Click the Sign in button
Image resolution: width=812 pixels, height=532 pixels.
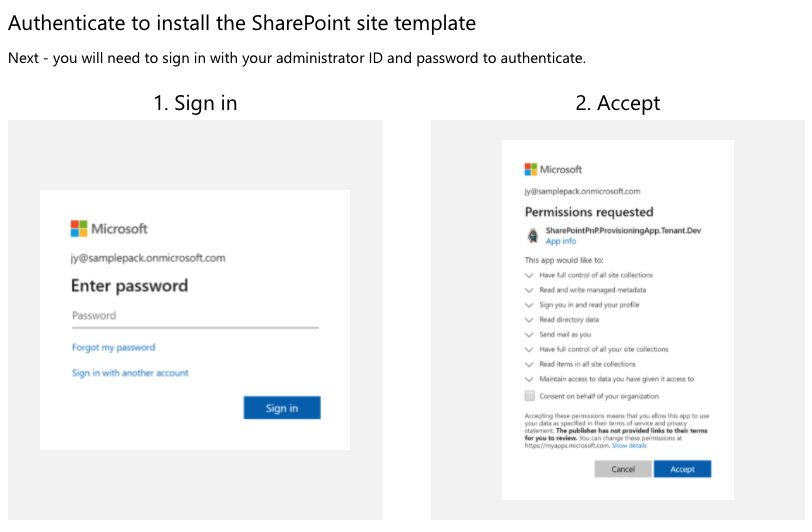point(282,408)
